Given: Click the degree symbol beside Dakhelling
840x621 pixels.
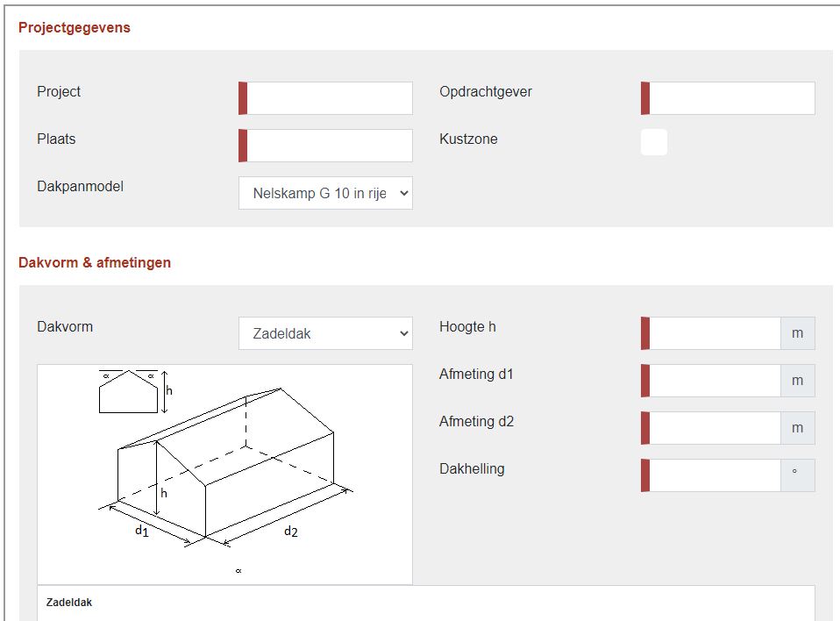Looking at the screenshot, I should (795, 474).
